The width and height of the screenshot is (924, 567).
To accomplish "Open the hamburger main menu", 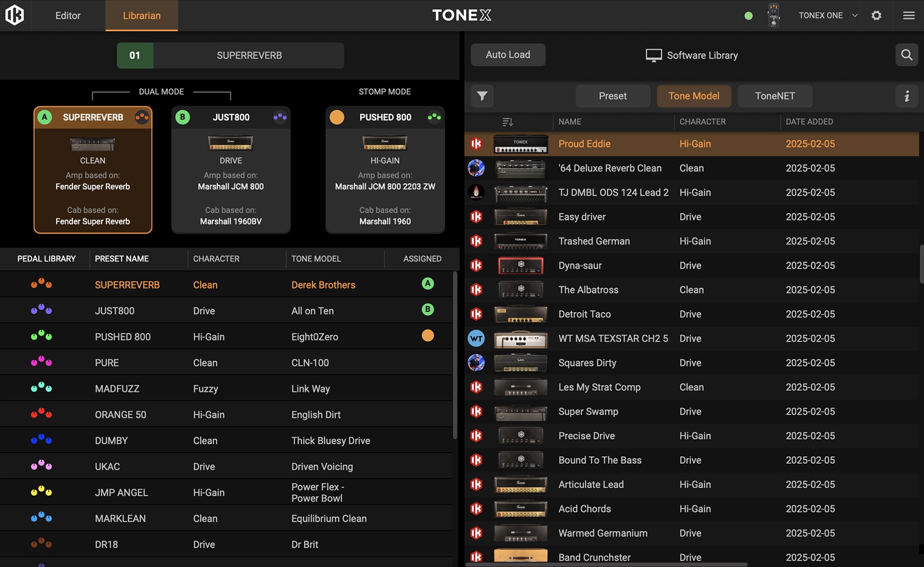I will 908,15.
